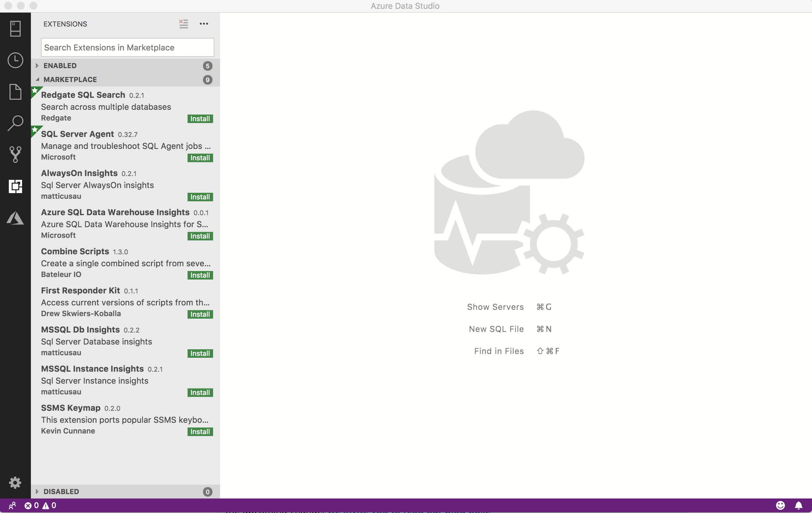This screenshot has width=812, height=513.
Task: Click the Account icon bottom left
Action: point(11,505)
